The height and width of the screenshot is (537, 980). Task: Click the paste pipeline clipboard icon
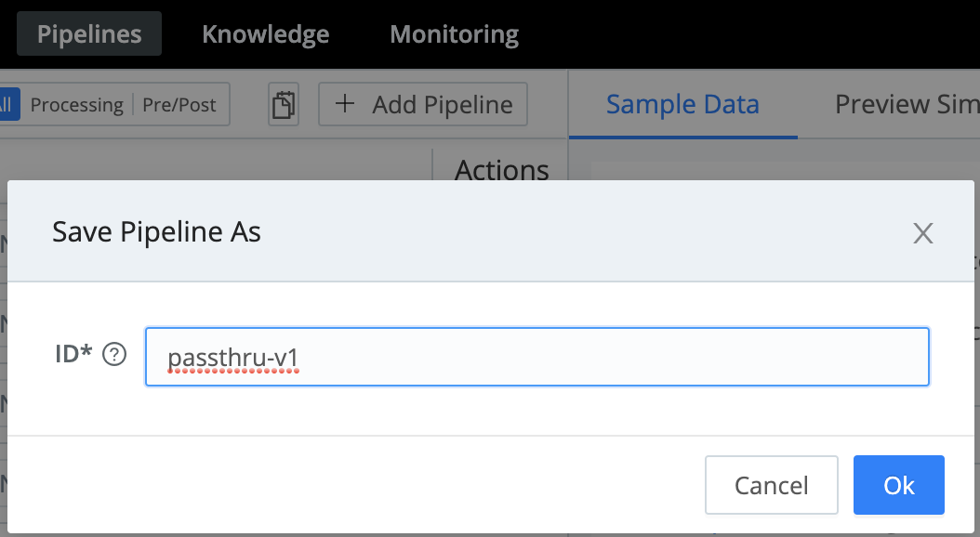click(284, 105)
